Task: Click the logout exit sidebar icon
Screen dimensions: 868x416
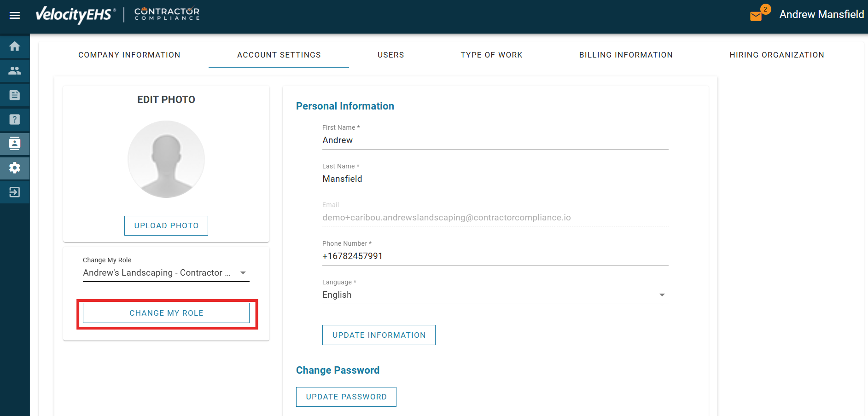Action: (x=15, y=192)
